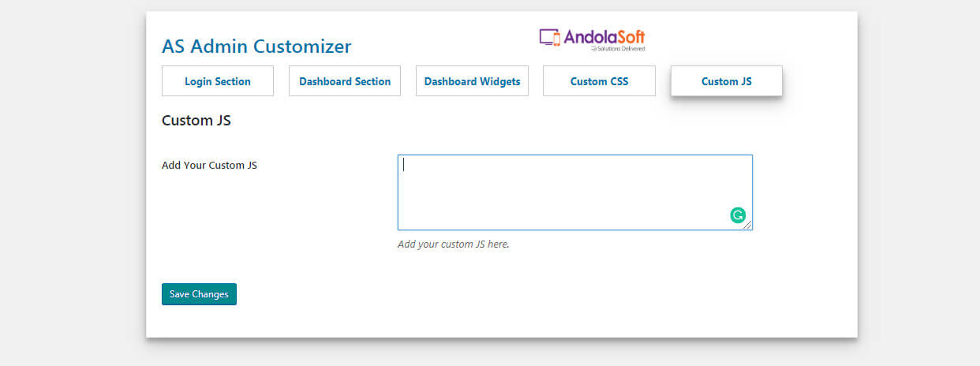Click the Save Changes button
This screenshot has width=980, height=366.
click(x=199, y=294)
